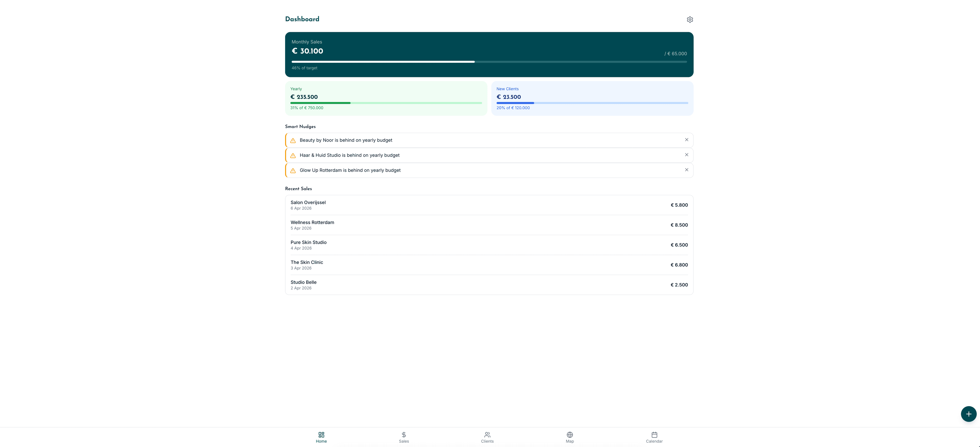The height and width of the screenshot is (447, 980).
Task: Click warning icon on Glow Up Rotterdam nudge
Action: coord(293,171)
